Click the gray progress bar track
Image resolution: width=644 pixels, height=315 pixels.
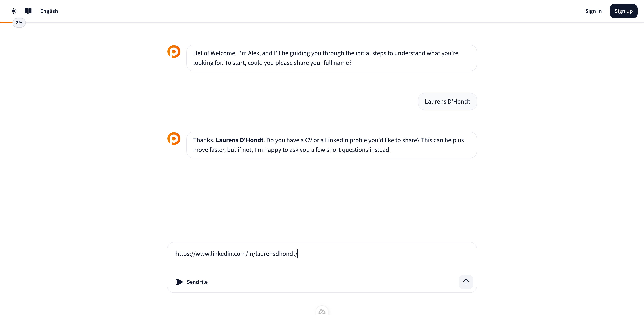point(325,23)
